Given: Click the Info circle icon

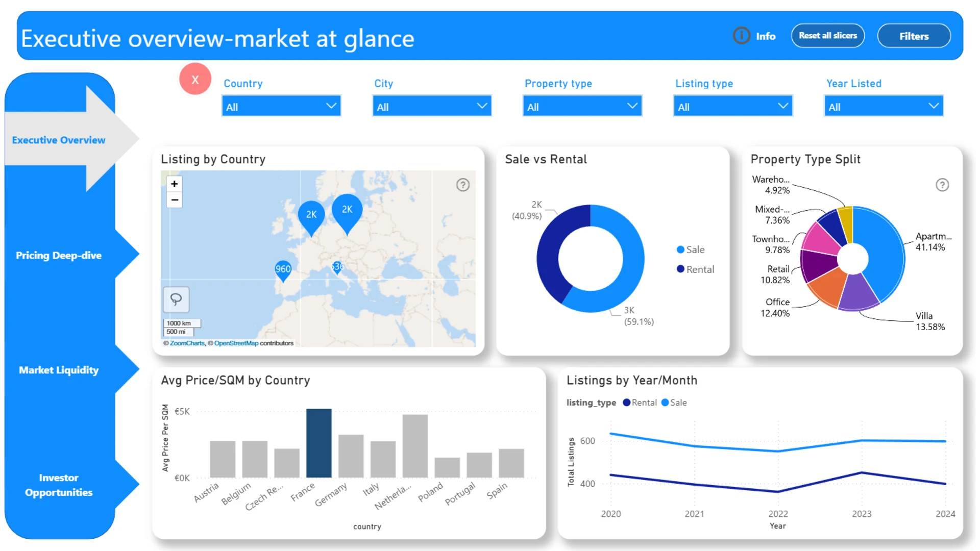Looking at the screenshot, I should [741, 36].
